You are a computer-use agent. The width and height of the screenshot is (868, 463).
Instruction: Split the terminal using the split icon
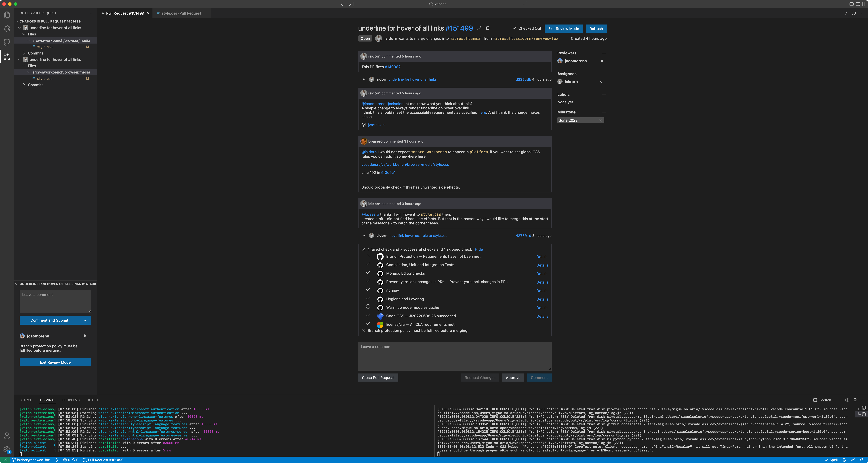pos(847,400)
